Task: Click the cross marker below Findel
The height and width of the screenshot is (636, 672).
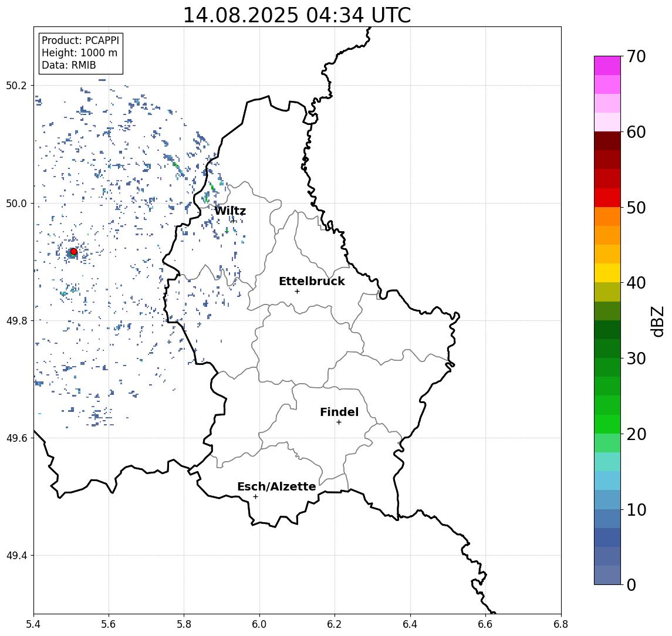Action: (x=339, y=422)
